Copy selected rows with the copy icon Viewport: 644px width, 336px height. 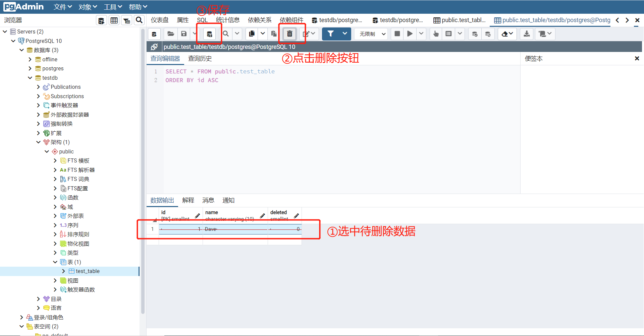[252, 33]
